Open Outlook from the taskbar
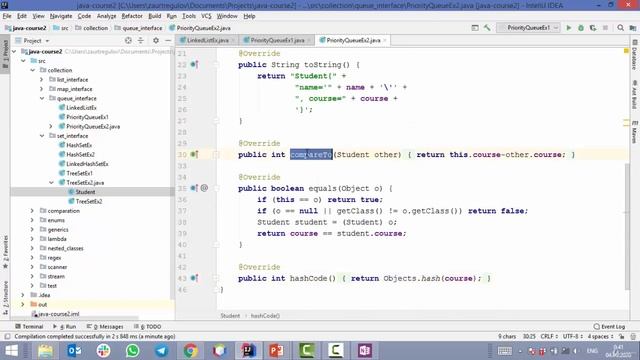 click(x=74, y=351)
